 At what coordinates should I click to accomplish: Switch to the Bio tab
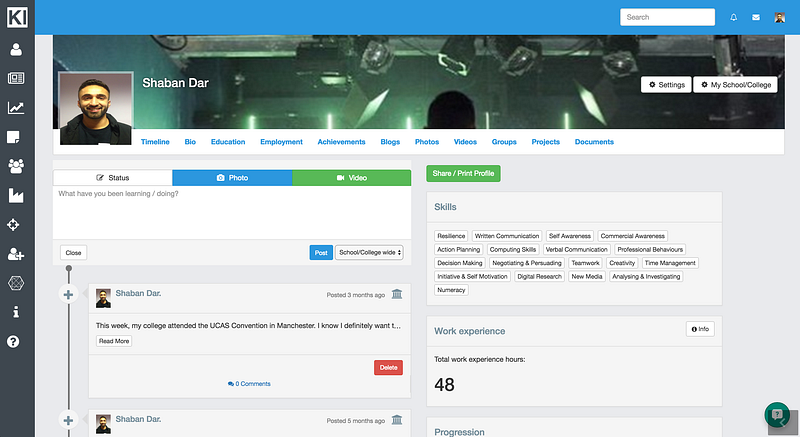point(190,142)
